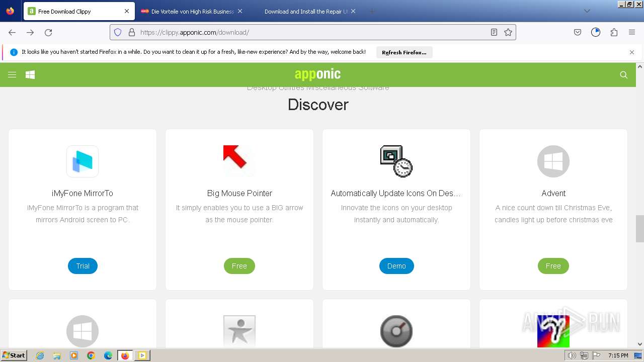Click the Firefox taskbar button
The width and height of the screenshot is (644, 362).
(x=125, y=355)
